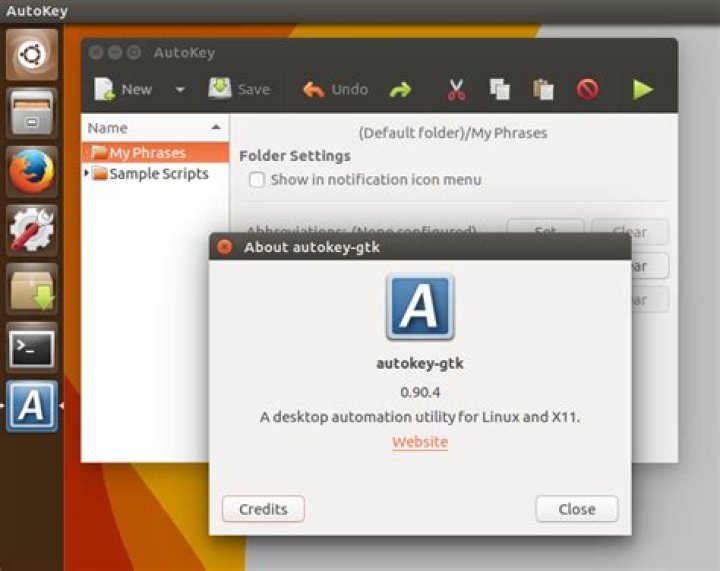
Task: Open the New dropdown arrow
Action: (180, 90)
